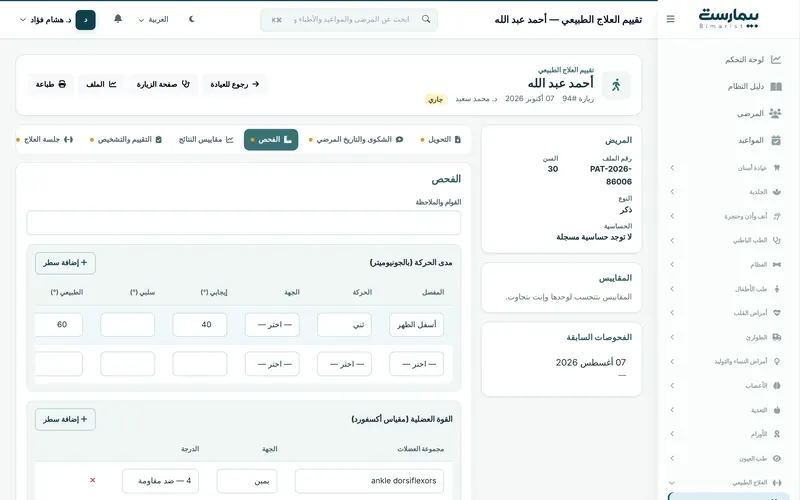Open the المفصل dropdown showing أسفل الظهر
The width and height of the screenshot is (800, 500).
tap(416, 324)
